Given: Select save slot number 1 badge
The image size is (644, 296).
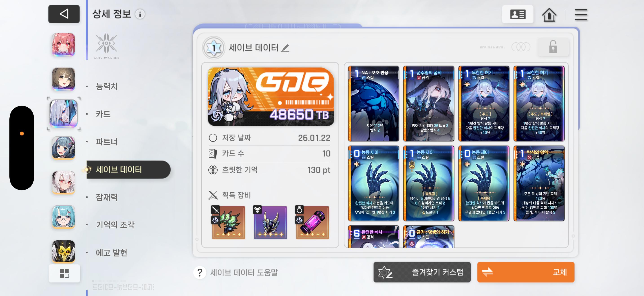Looking at the screenshot, I should [214, 48].
